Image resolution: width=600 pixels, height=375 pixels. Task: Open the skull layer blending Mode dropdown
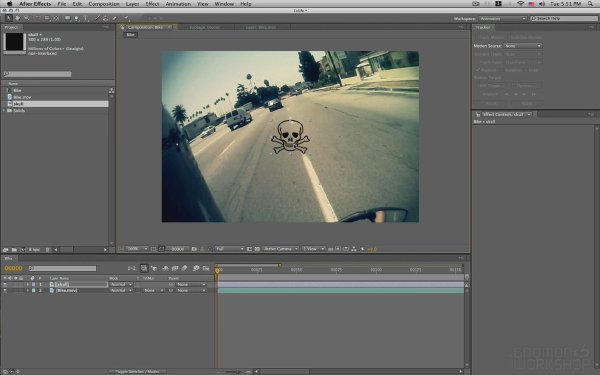tap(121, 284)
